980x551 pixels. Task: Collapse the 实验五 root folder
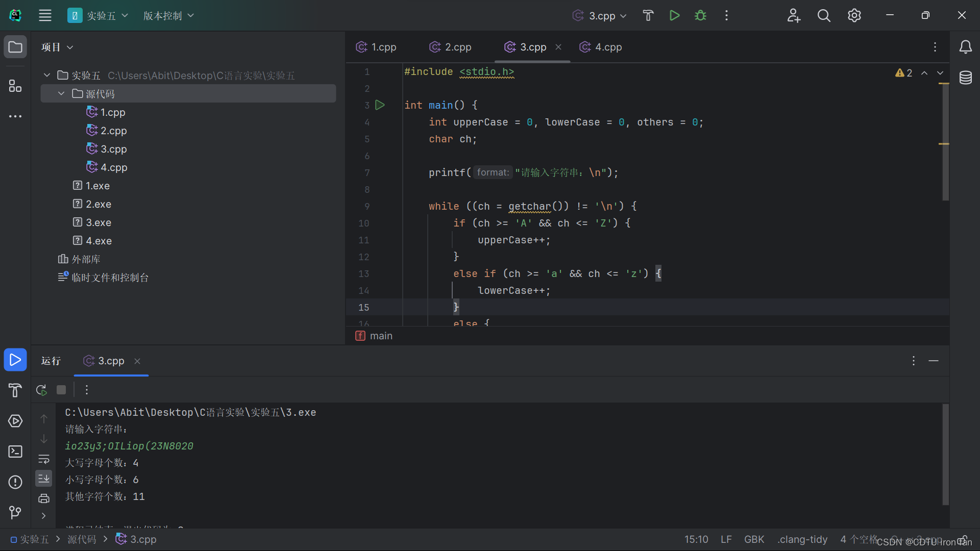pyautogui.click(x=47, y=76)
